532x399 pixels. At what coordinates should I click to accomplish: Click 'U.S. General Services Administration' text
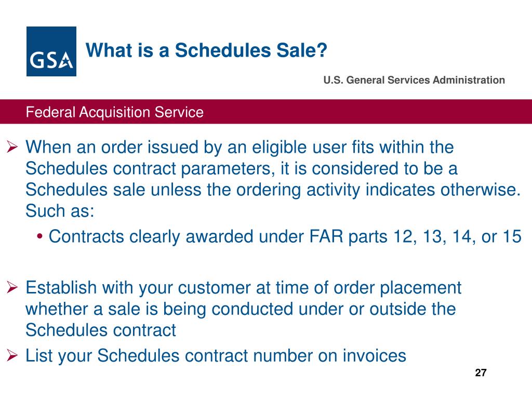pos(414,80)
